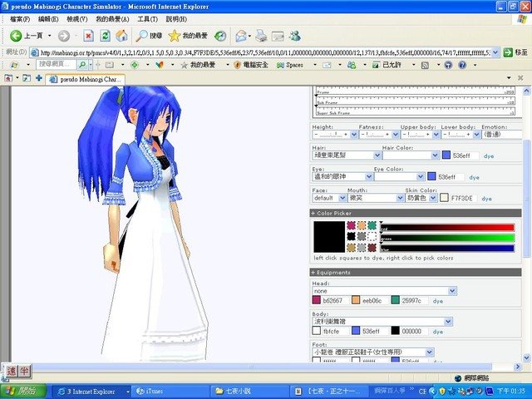Expand the Skin Color dropdown
This screenshot has height=399, width=532.
coord(432,198)
